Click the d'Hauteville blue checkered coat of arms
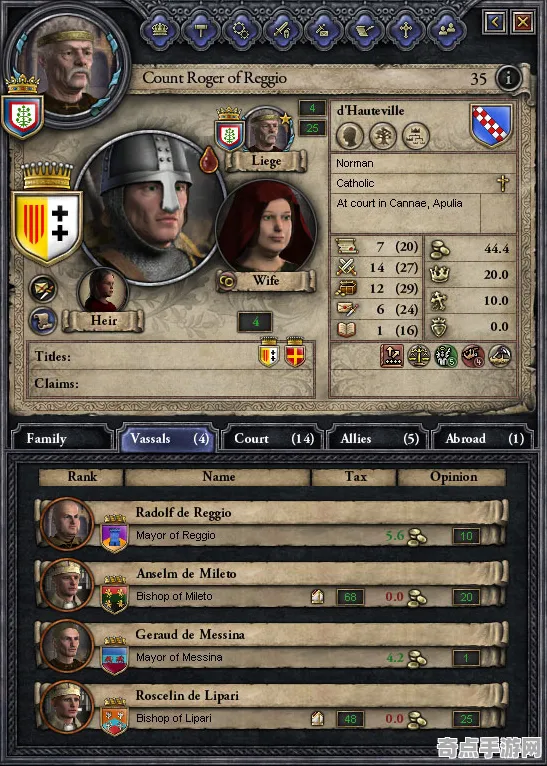 (491, 125)
